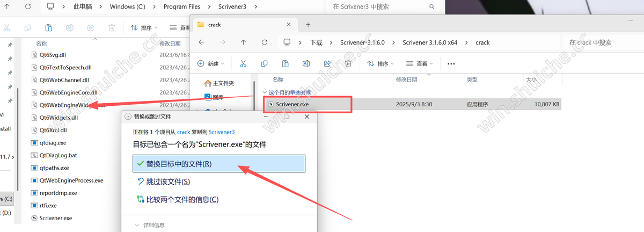Screen dimensions: 644x232
Task: Expand the chevron after Scrivener3 in address bar
Action: (x=255, y=6)
